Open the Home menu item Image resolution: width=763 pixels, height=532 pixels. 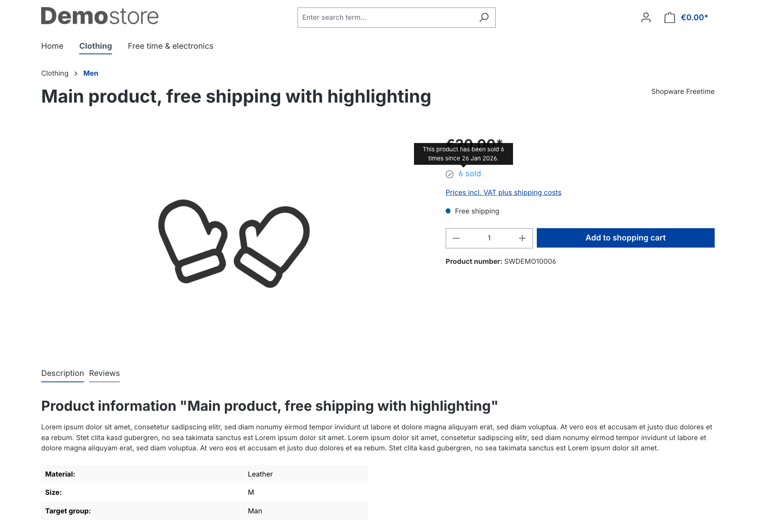52,46
